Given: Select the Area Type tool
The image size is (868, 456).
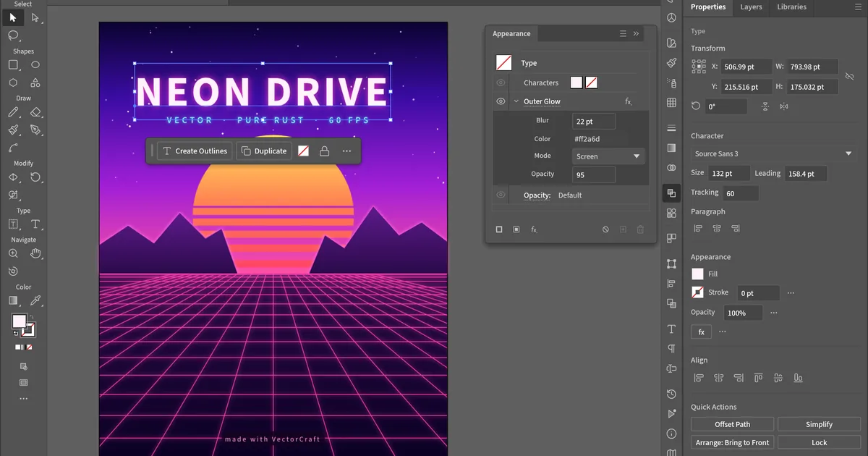Looking at the screenshot, I should point(13,224).
